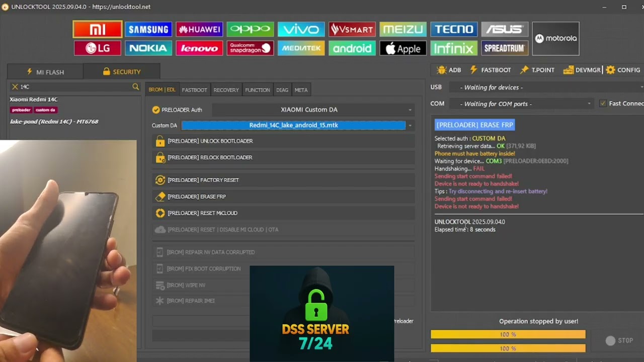This screenshot has height=362, width=644.
Task: Open DEVMGR device manager
Action: point(582,70)
